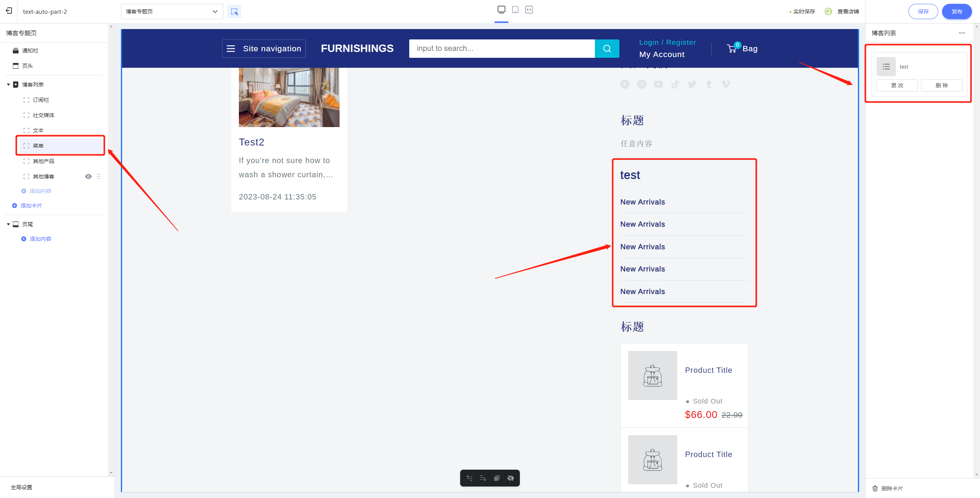Collapse the 页尾 tree section
This screenshot has width=980, height=498.
click(8, 224)
